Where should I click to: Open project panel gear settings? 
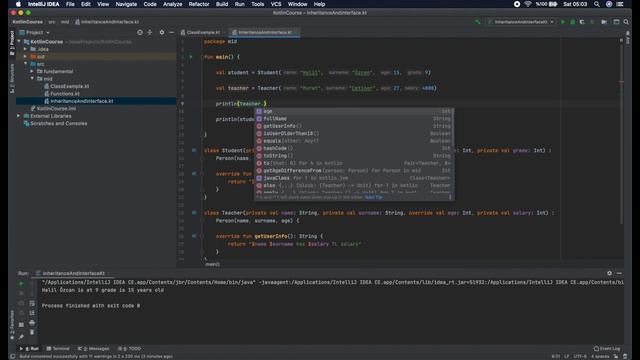click(162, 32)
